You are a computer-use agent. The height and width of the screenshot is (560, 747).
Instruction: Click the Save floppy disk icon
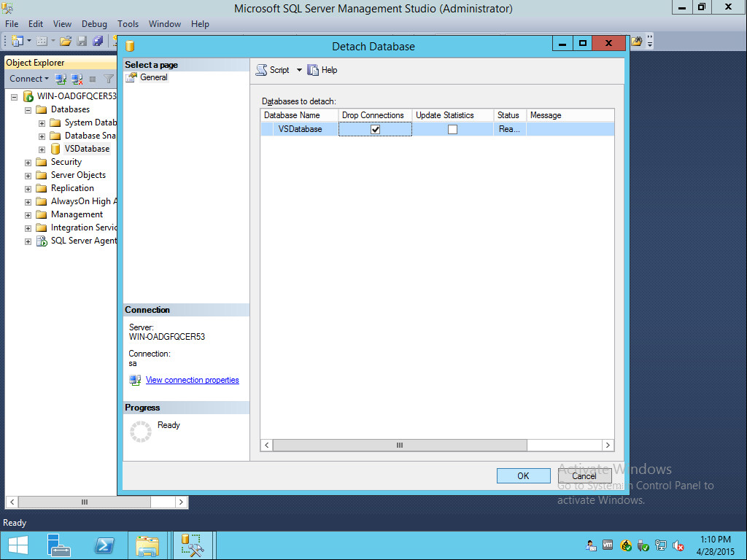(x=82, y=41)
